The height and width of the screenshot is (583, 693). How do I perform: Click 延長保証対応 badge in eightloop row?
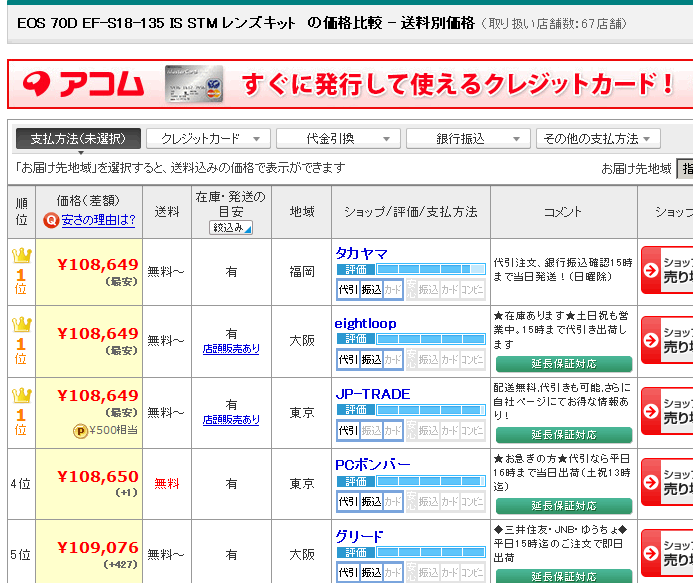pyautogui.click(x=564, y=364)
